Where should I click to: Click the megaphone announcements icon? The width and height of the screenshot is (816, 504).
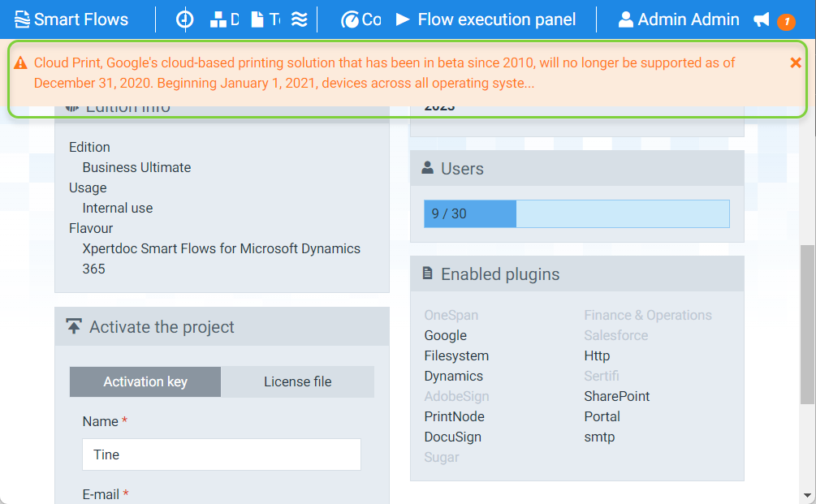[762, 20]
